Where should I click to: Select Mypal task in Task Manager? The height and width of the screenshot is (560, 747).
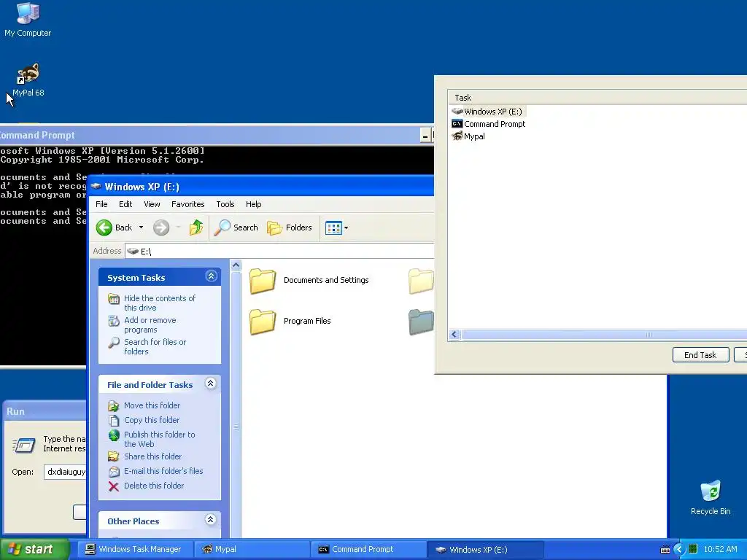[468, 136]
